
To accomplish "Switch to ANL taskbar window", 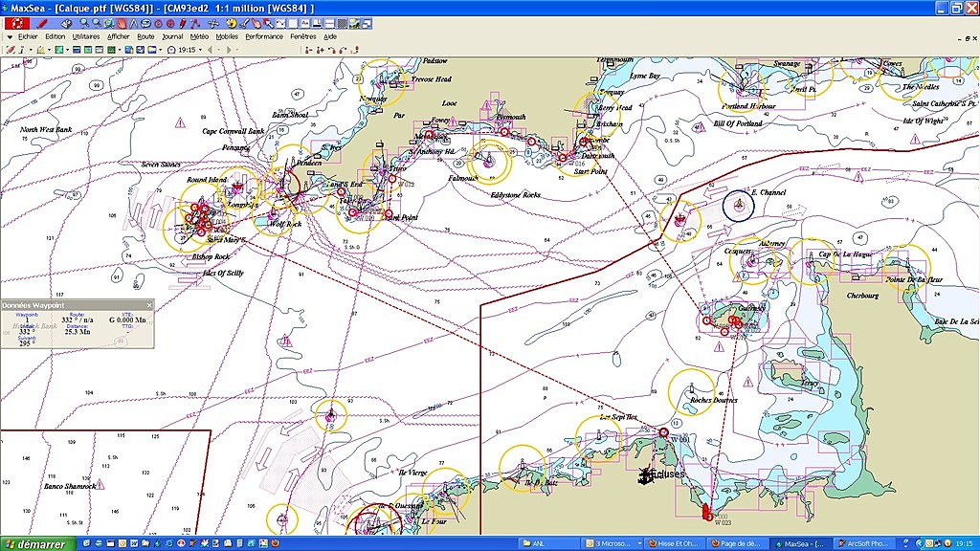I will click(x=547, y=543).
